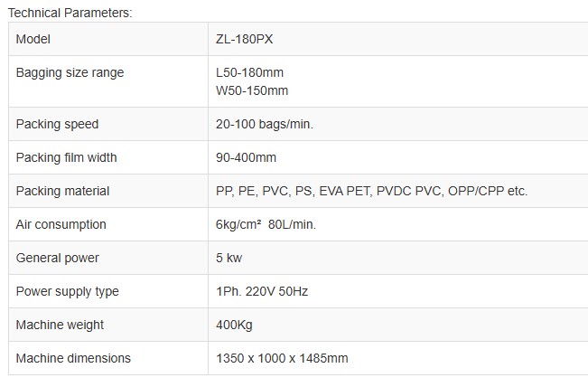Select the "Packing speed" label
588x387 pixels.
[x=57, y=124]
